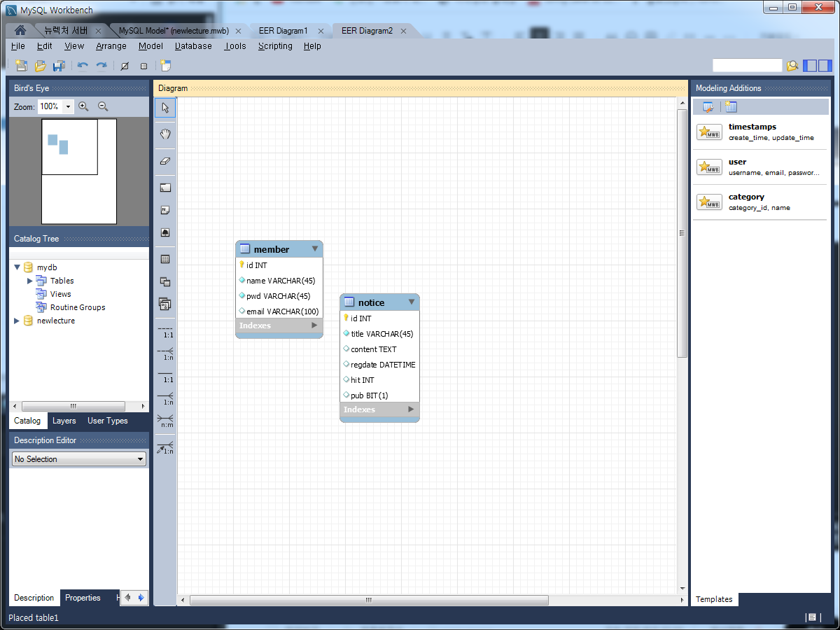Open the File menu
The width and height of the screenshot is (840, 630).
(18, 46)
